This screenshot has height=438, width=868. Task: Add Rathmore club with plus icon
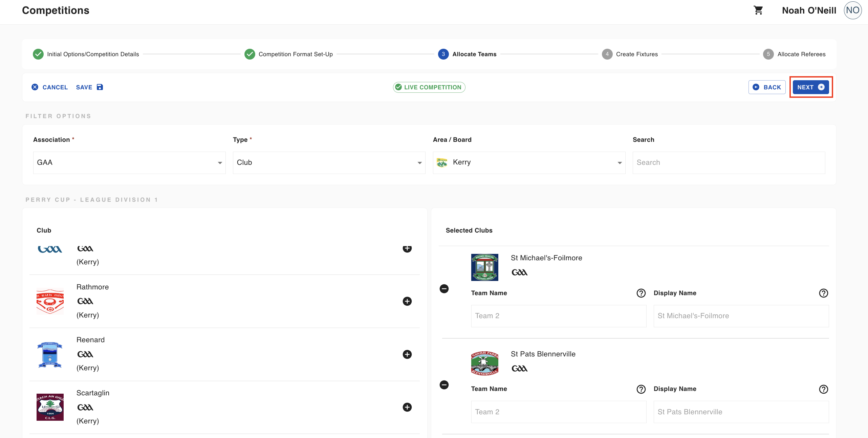point(407,301)
